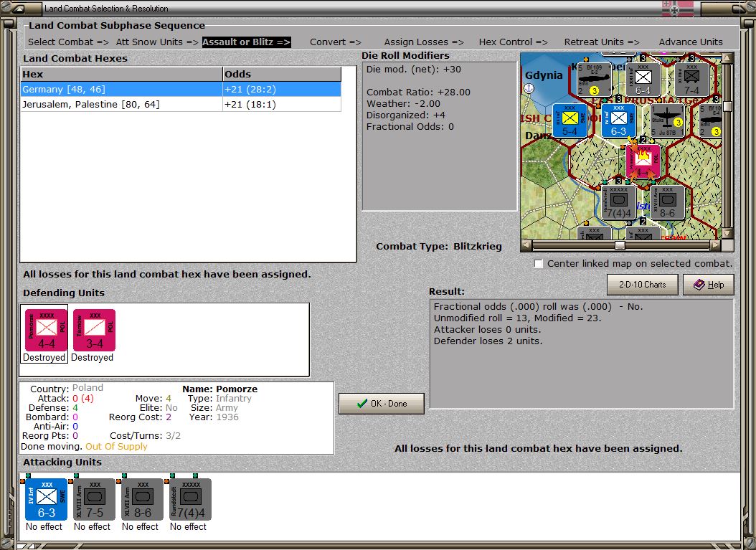Click the XI Mil 7-4 counter on map
The height and width of the screenshot is (550, 756).
pyautogui.click(x=691, y=79)
